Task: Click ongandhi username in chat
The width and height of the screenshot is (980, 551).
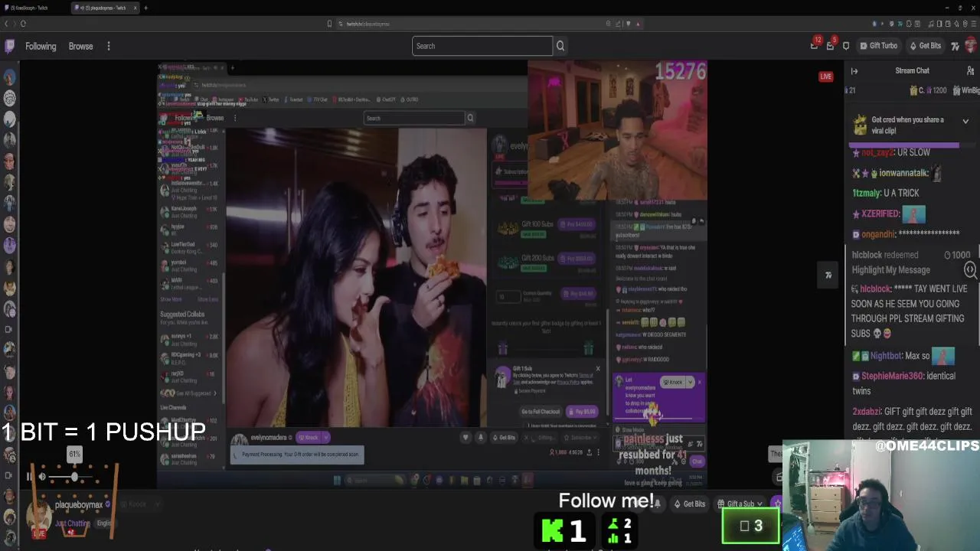Action: (x=878, y=234)
